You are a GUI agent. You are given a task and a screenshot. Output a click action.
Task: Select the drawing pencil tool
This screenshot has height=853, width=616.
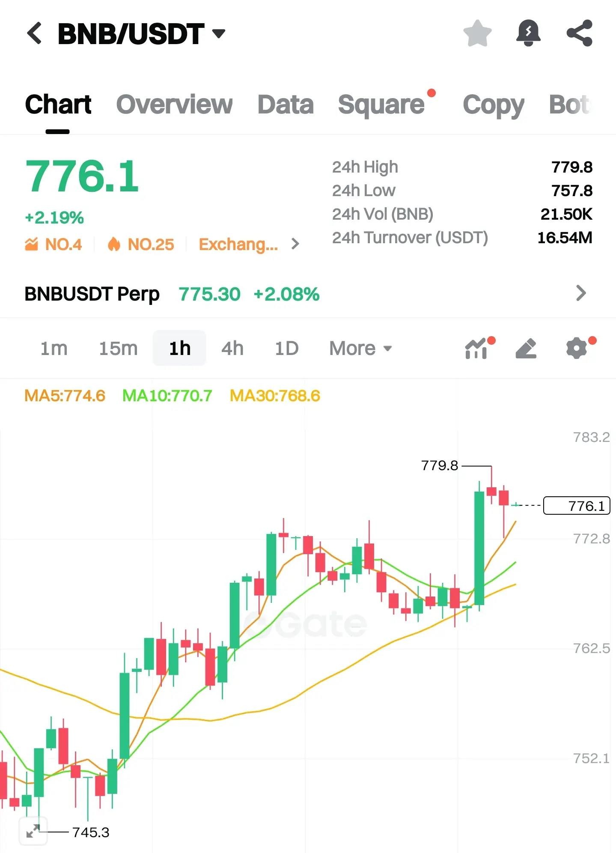(526, 348)
